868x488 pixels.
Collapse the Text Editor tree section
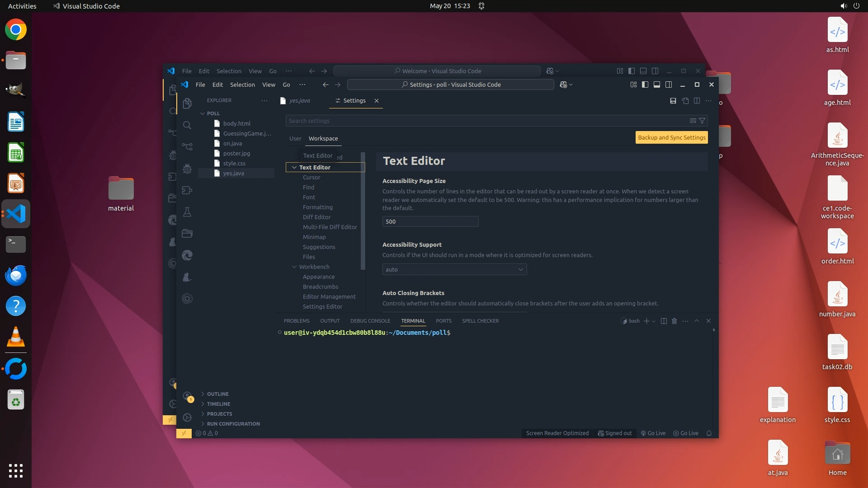(294, 167)
